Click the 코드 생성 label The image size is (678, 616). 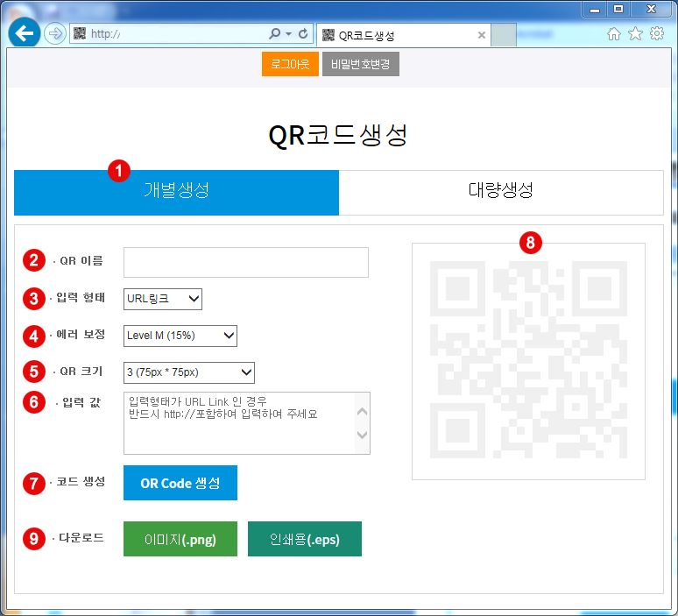(x=81, y=481)
